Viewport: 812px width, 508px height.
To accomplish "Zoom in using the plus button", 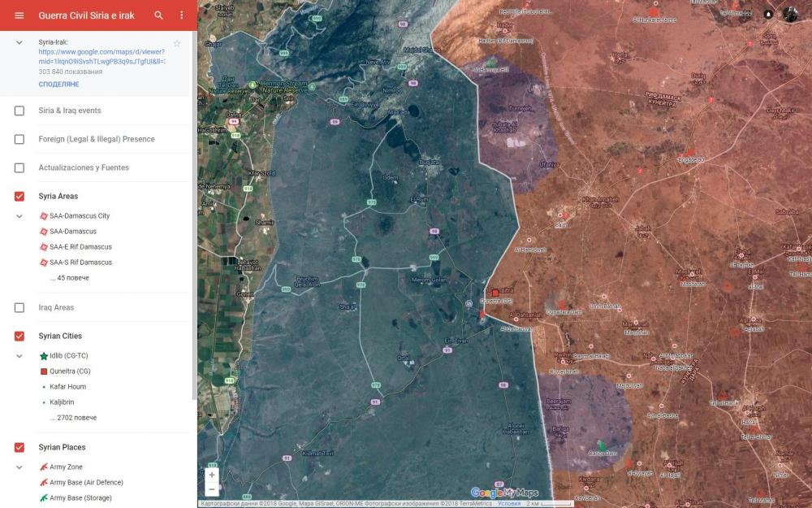I will click(x=212, y=475).
